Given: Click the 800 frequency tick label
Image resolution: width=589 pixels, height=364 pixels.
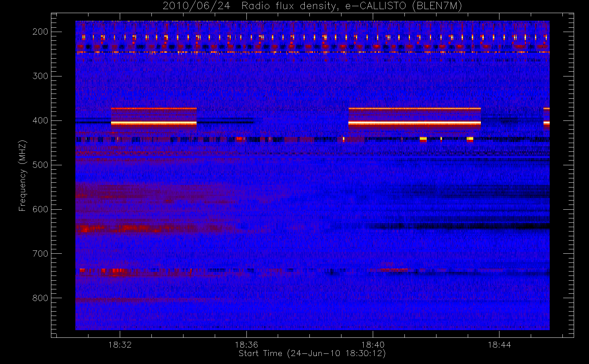Looking at the screenshot, I should click(40, 298).
